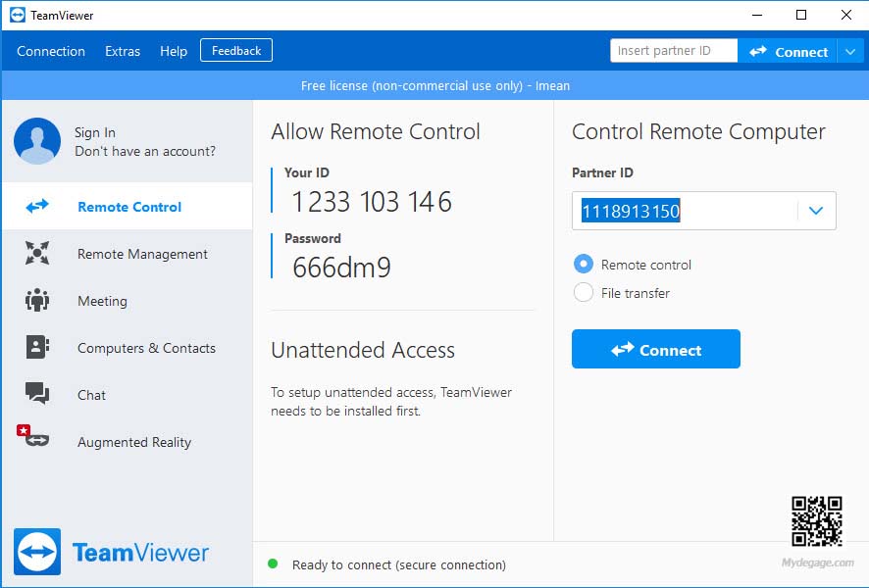This screenshot has height=588, width=869.
Task: Click the Meeting people icon in sidebar
Action: click(x=37, y=300)
